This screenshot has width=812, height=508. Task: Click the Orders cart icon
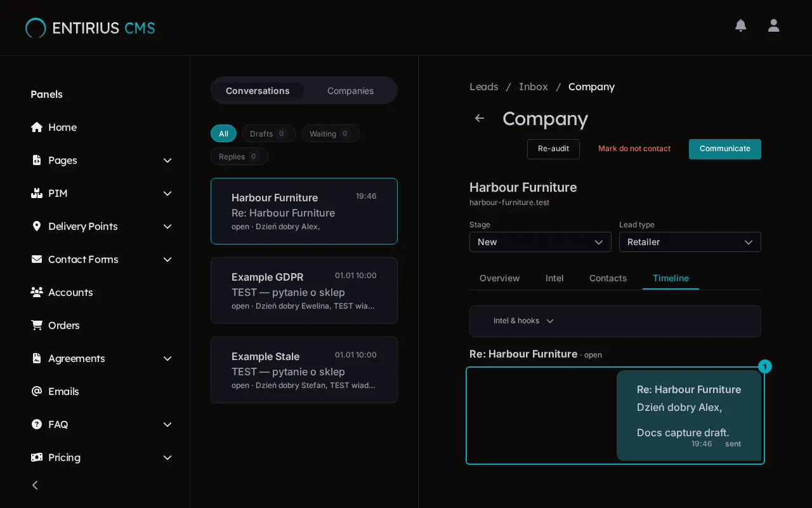(37, 325)
